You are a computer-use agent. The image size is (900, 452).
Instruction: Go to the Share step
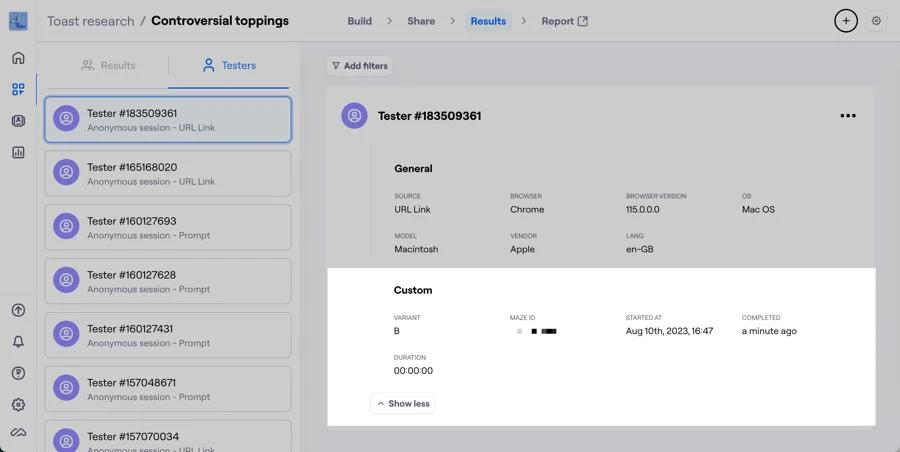421,21
